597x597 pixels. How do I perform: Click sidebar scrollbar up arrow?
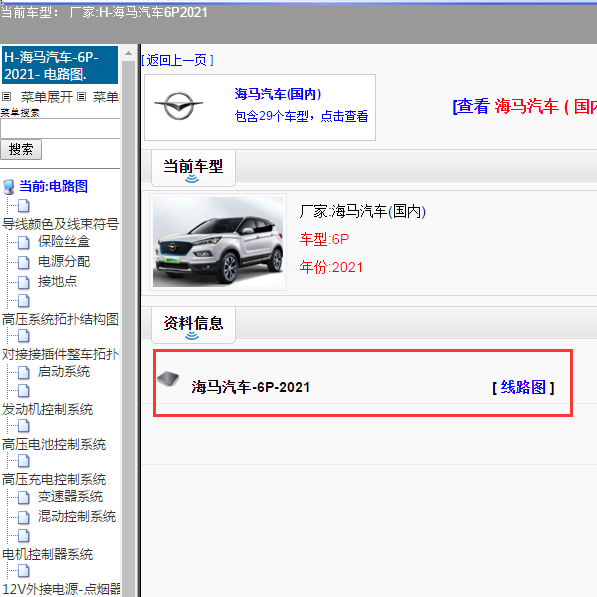click(128, 54)
